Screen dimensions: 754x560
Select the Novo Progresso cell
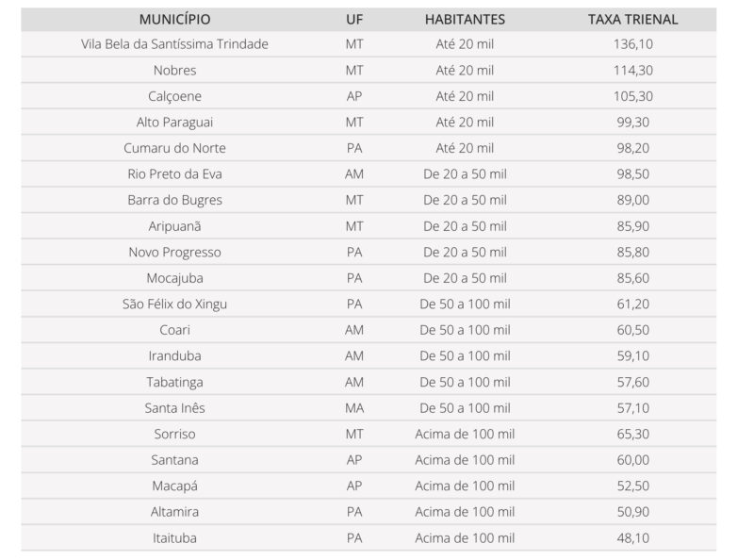(x=174, y=253)
